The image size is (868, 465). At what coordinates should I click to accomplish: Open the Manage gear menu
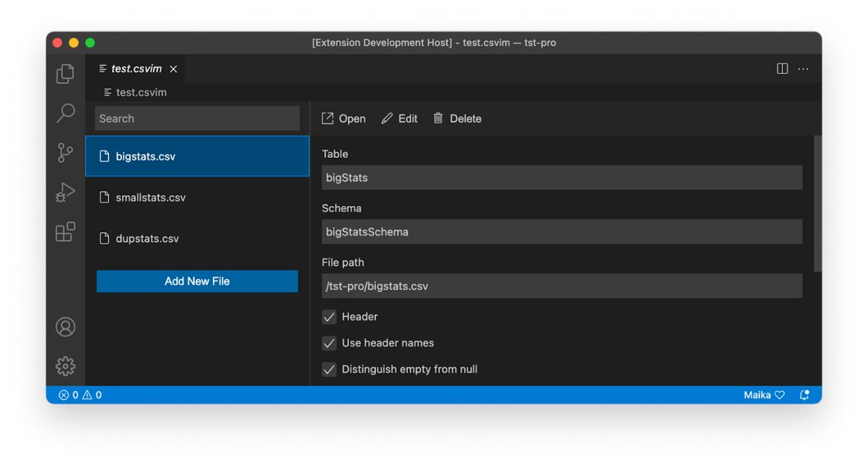pyautogui.click(x=65, y=366)
